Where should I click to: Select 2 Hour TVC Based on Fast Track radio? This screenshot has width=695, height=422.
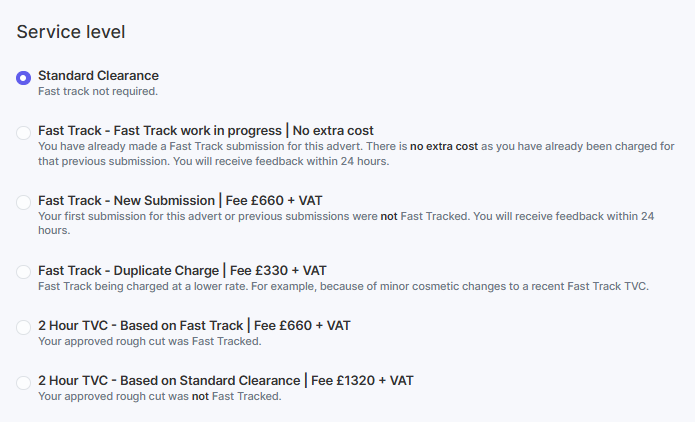24,327
